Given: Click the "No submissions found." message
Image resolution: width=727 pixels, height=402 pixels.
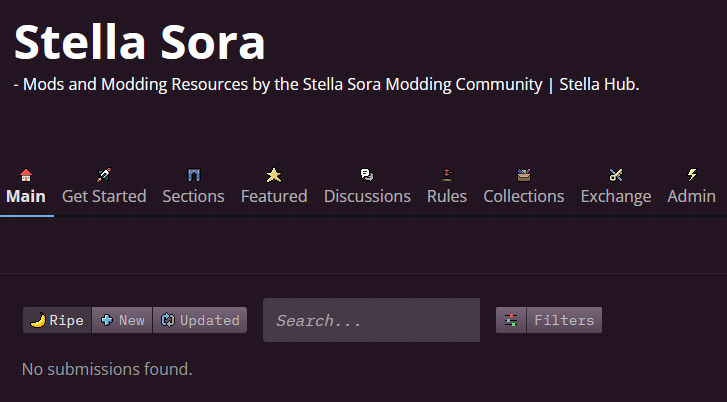Looking at the screenshot, I should click(x=107, y=369).
